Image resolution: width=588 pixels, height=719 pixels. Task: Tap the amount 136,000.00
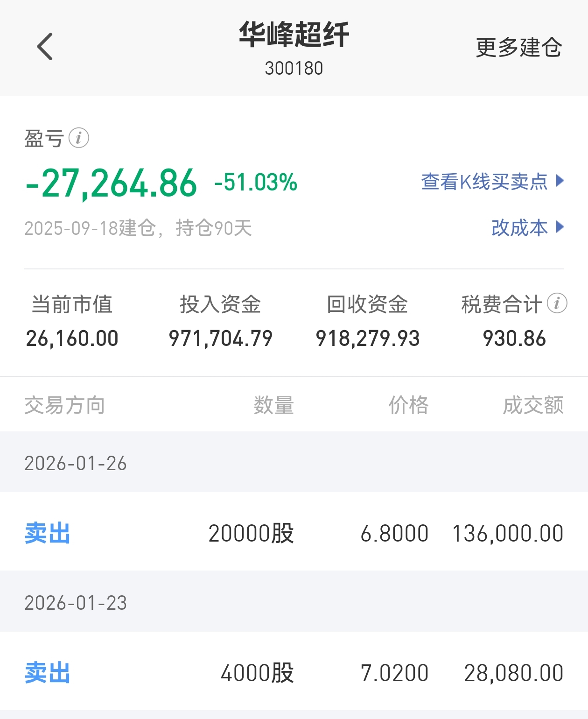click(508, 534)
